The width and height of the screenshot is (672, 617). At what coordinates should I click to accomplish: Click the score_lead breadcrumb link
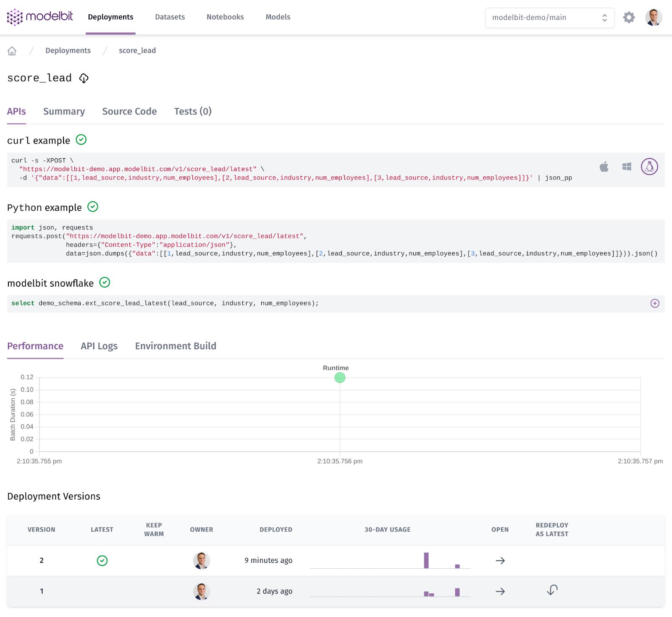click(137, 51)
